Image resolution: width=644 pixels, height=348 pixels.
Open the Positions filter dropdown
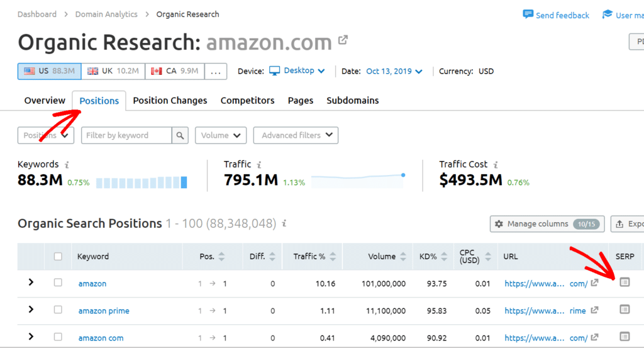[x=45, y=135]
